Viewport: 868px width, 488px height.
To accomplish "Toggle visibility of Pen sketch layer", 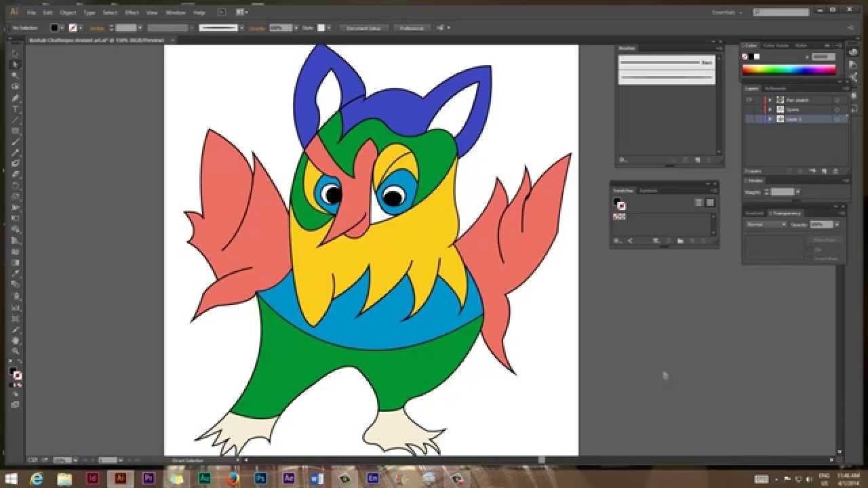I will click(749, 100).
